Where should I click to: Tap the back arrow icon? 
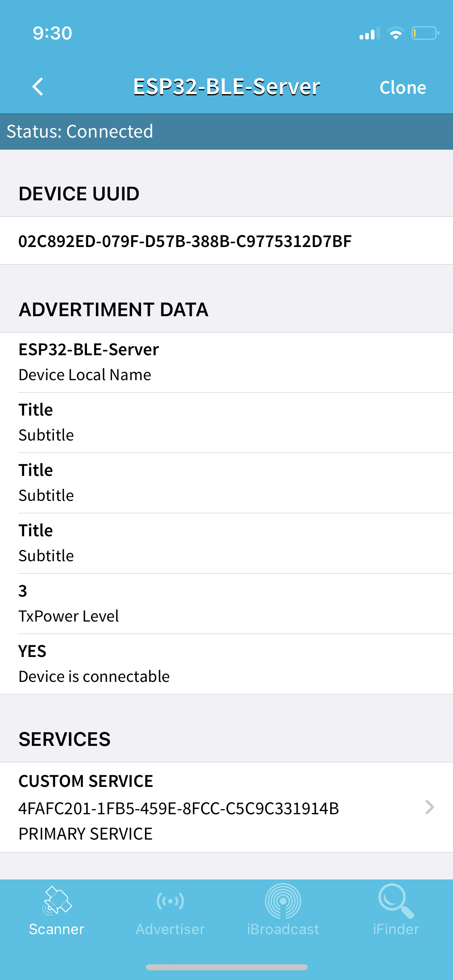click(38, 86)
